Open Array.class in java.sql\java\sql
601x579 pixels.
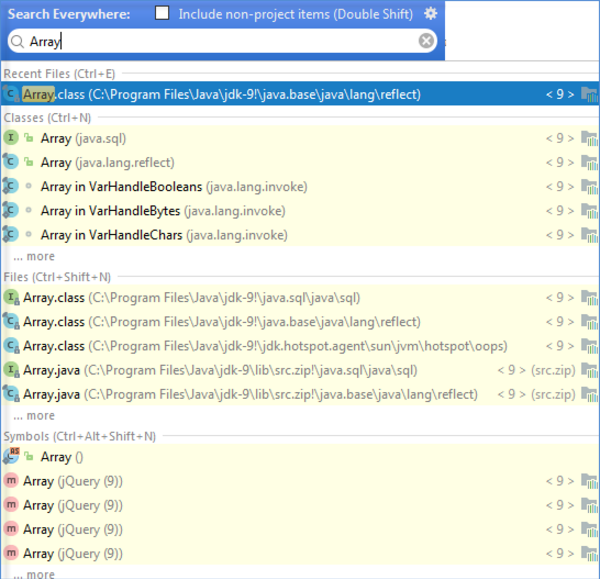click(300, 298)
